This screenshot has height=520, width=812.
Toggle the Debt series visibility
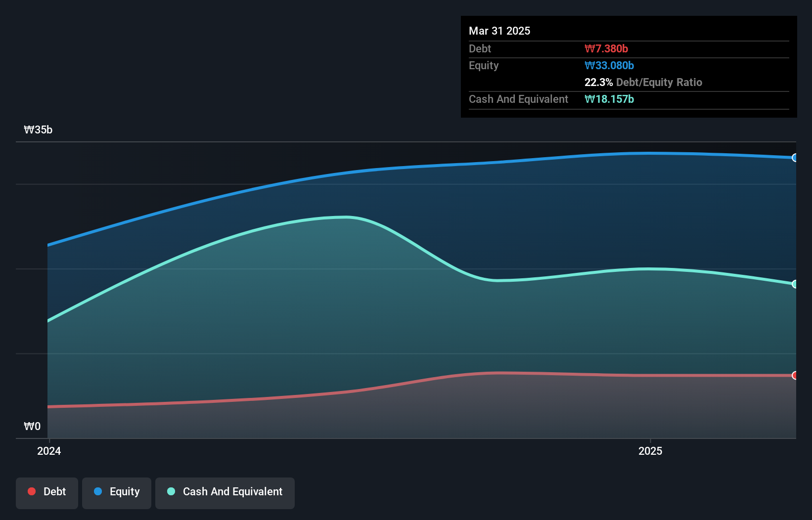tap(47, 492)
